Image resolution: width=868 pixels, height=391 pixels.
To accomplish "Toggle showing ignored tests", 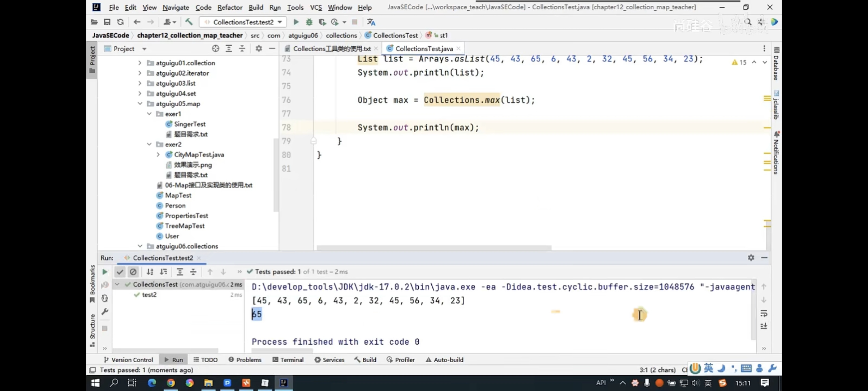I will 133,272.
